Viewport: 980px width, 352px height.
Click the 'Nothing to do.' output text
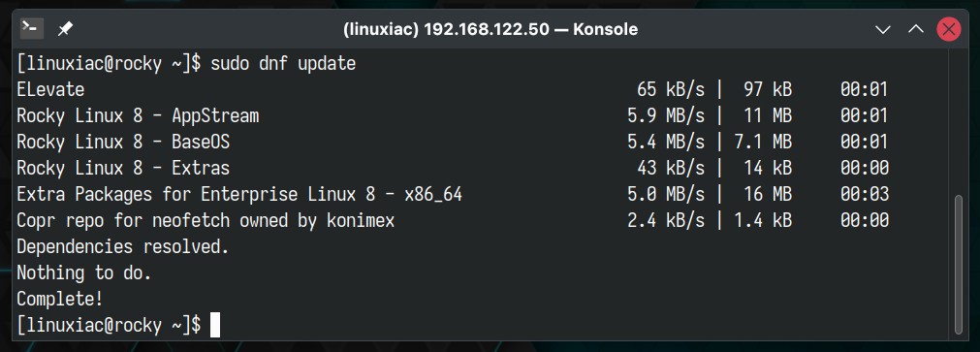coord(84,273)
